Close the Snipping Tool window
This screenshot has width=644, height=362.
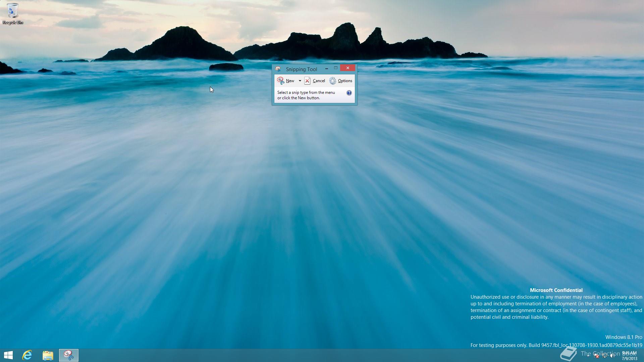tap(348, 68)
